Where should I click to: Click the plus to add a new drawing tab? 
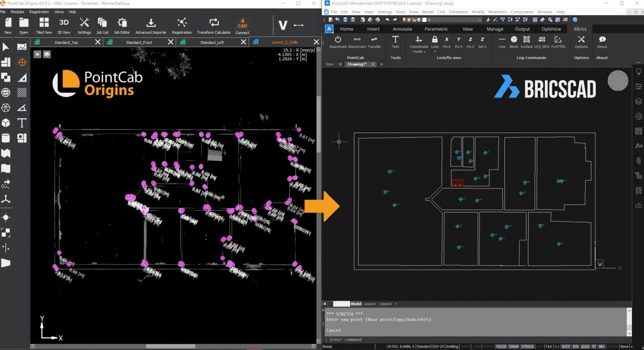[x=381, y=64]
